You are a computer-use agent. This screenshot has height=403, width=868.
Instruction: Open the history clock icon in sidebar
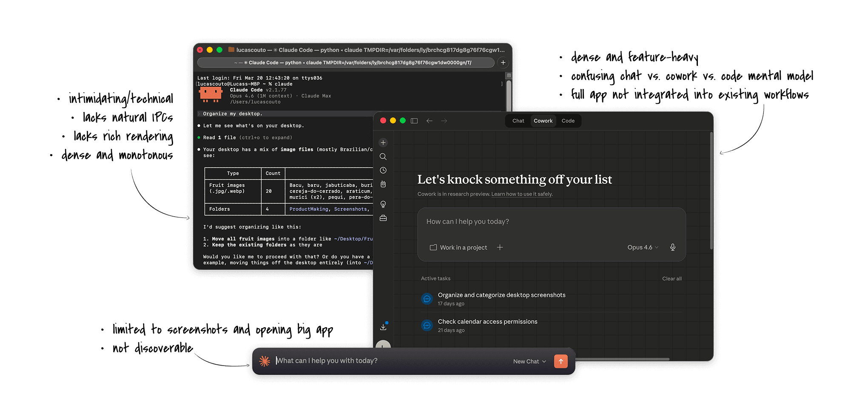(x=383, y=170)
